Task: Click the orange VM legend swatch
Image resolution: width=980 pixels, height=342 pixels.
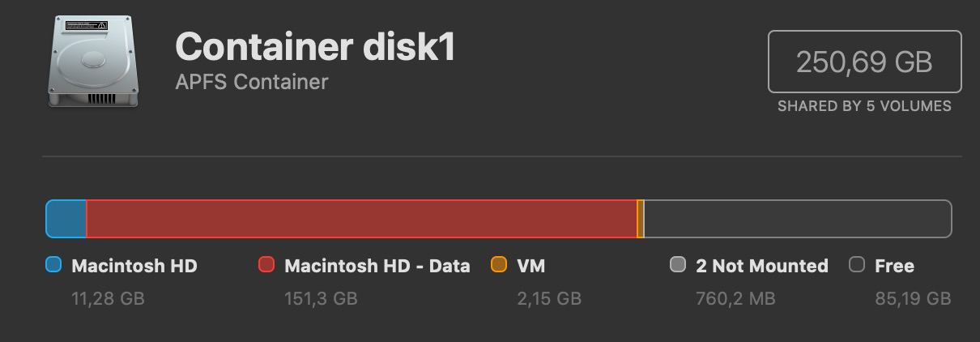Action: pos(499,265)
